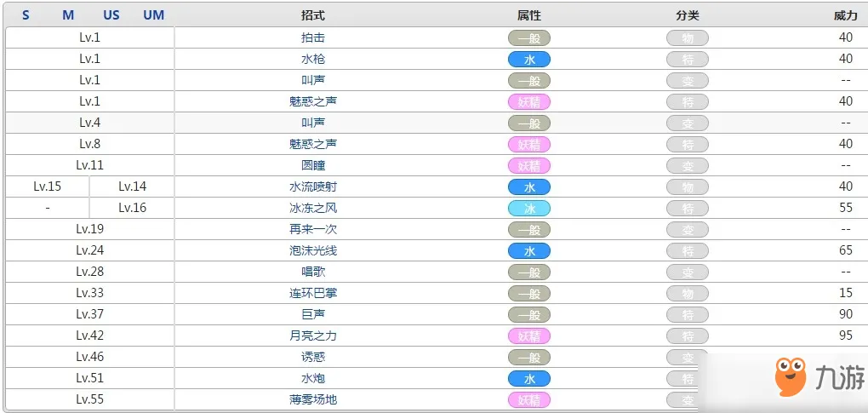Select the S version column header
The width and height of the screenshot is (868, 413).
click(26, 15)
